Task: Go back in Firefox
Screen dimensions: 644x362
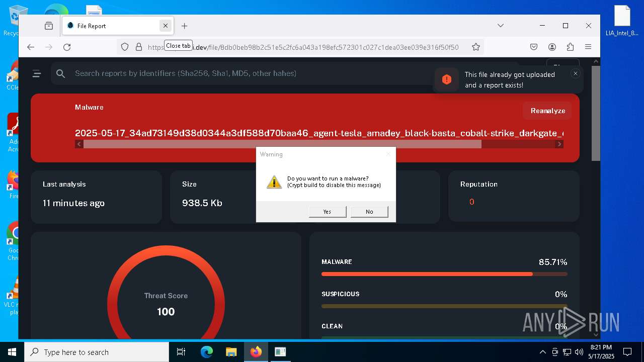Action: click(31, 47)
